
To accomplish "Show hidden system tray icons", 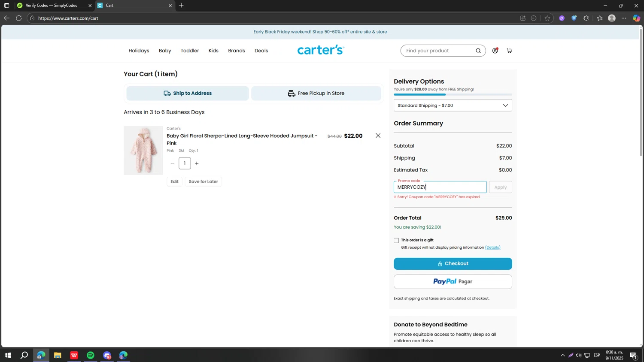I will click(x=562, y=355).
